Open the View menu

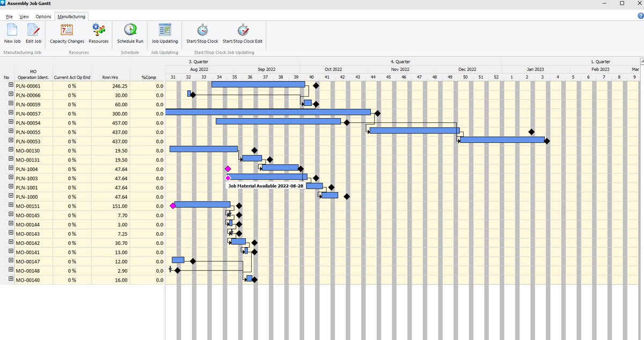point(24,17)
